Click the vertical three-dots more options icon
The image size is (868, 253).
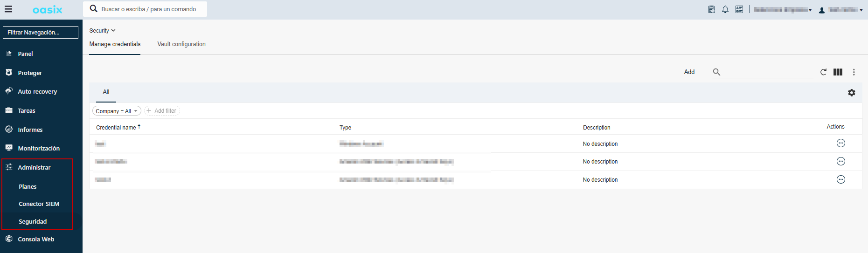(854, 72)
